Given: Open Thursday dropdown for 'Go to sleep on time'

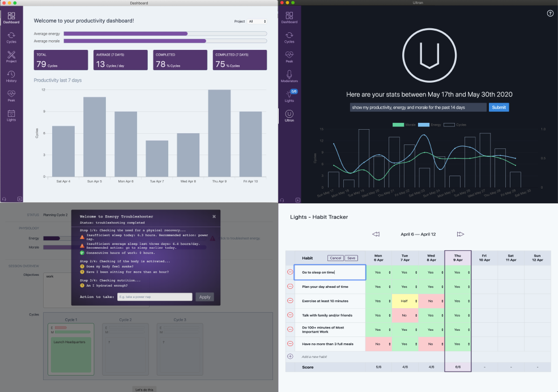Looking at the screenshot, I should (458, 272).
